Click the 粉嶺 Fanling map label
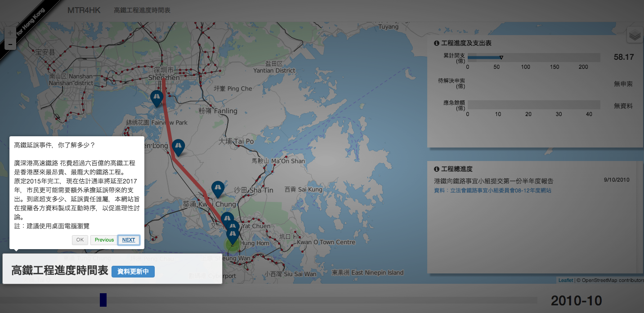 coord(218,111)
